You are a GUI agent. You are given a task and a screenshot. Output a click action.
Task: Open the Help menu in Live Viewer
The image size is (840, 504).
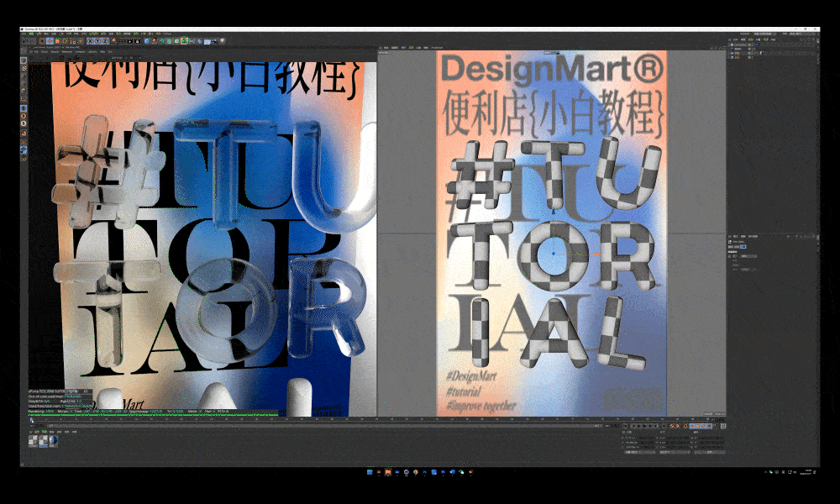tap(102, 52)
